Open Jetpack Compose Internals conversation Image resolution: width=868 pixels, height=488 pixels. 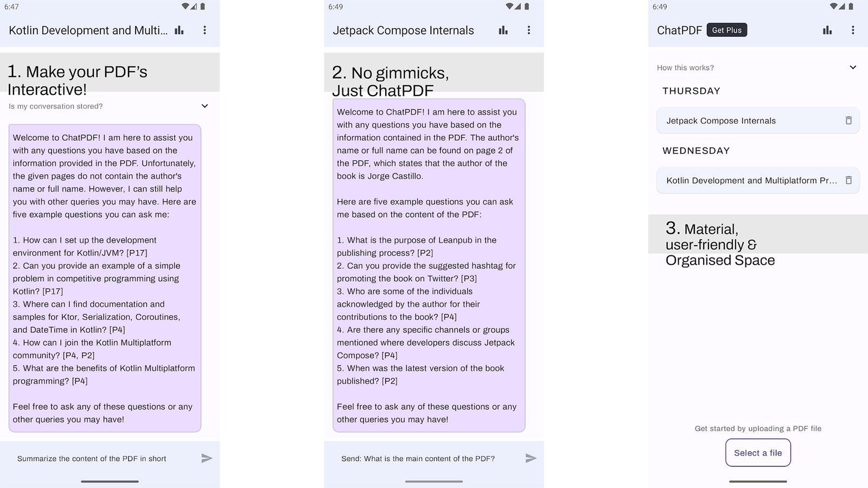[758, 120]
